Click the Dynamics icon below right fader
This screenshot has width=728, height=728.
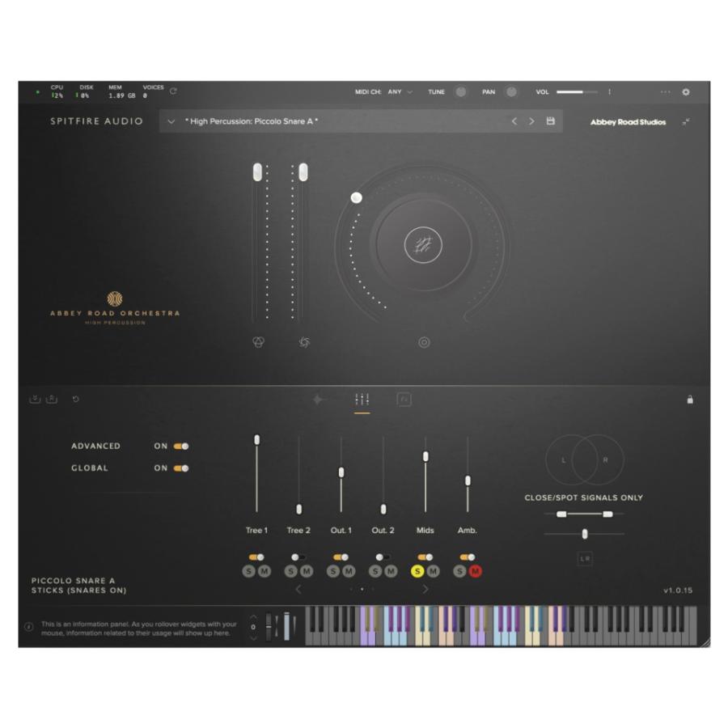coord(304,342)
